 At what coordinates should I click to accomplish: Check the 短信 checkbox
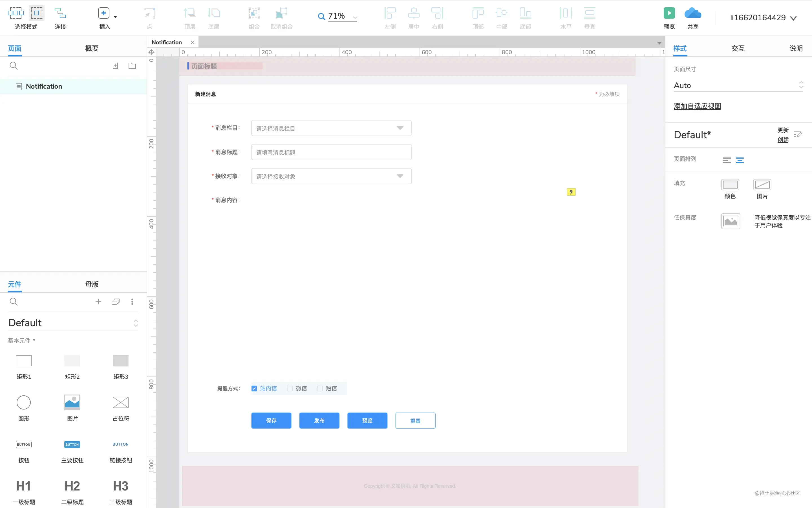click(320, 388)
